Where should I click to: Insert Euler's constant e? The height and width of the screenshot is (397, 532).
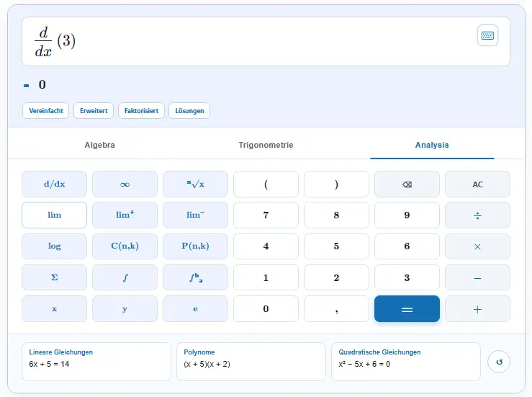(195, 308)
